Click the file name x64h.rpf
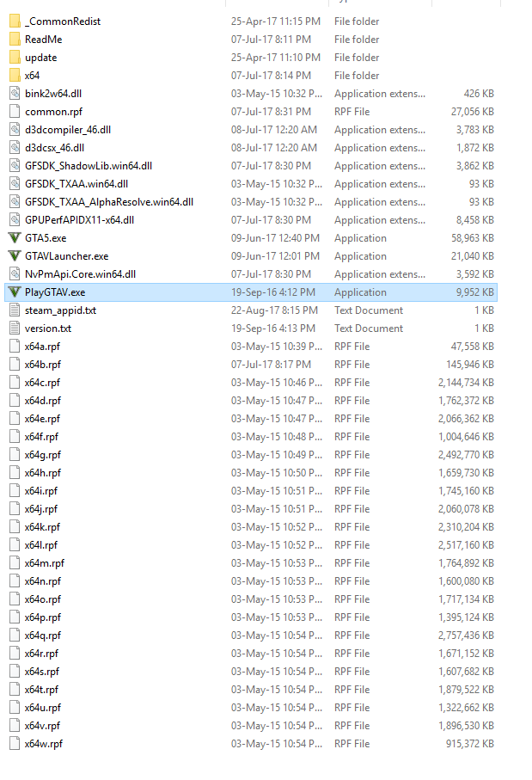 (x=43, y=473)
